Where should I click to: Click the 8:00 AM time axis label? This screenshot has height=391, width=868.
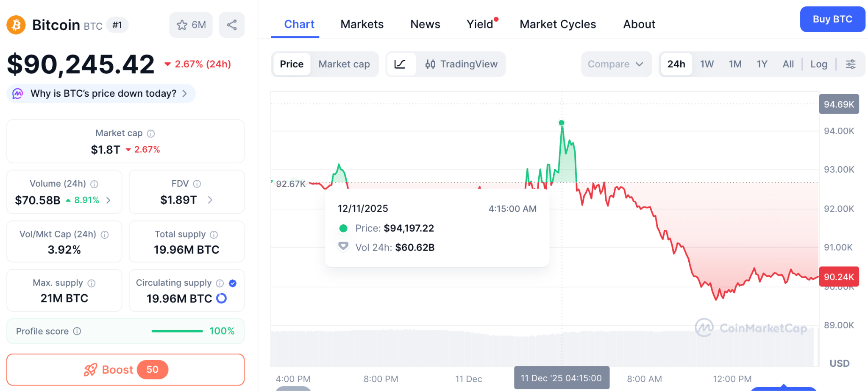coord(644,379)
